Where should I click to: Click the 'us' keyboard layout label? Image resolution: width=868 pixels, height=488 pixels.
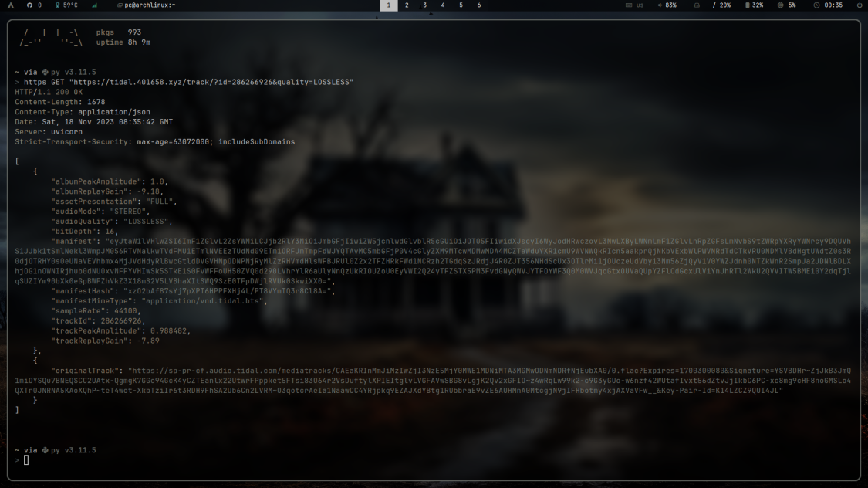coord(640,5)
